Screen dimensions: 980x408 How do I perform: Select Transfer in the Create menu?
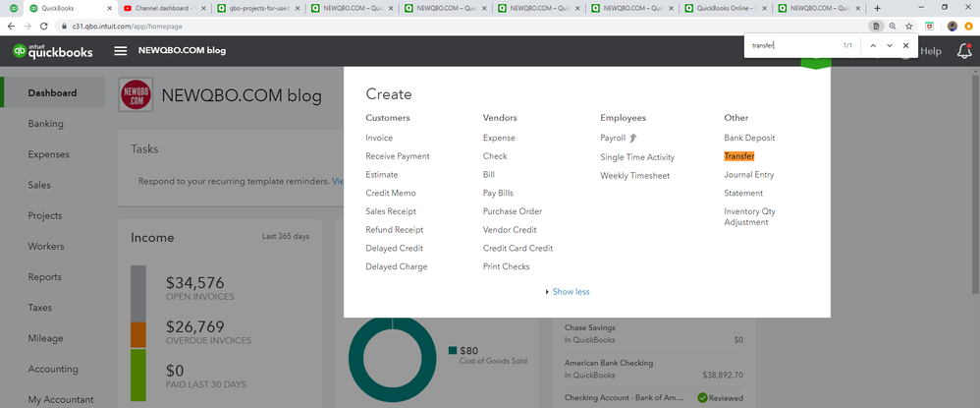pos(739,156)
